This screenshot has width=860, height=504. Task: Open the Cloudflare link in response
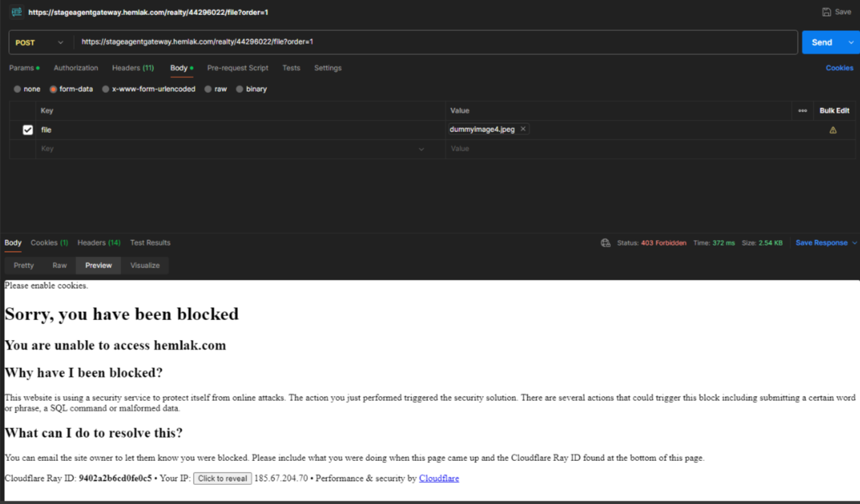point(439,479)
